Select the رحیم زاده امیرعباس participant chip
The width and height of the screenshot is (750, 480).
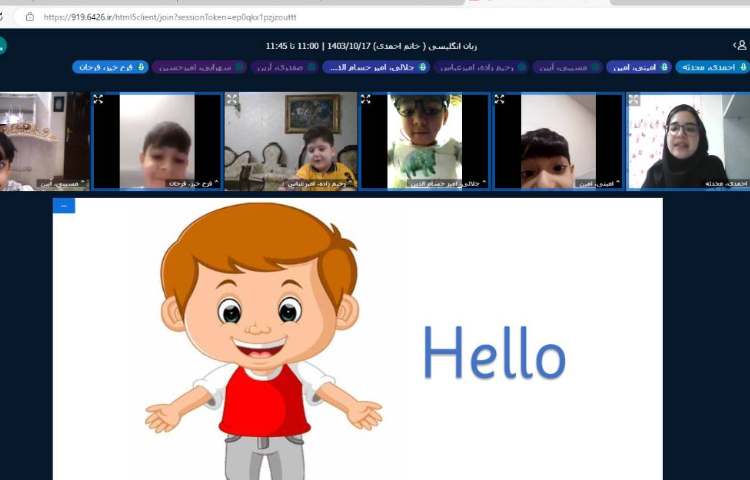[482, 67]
